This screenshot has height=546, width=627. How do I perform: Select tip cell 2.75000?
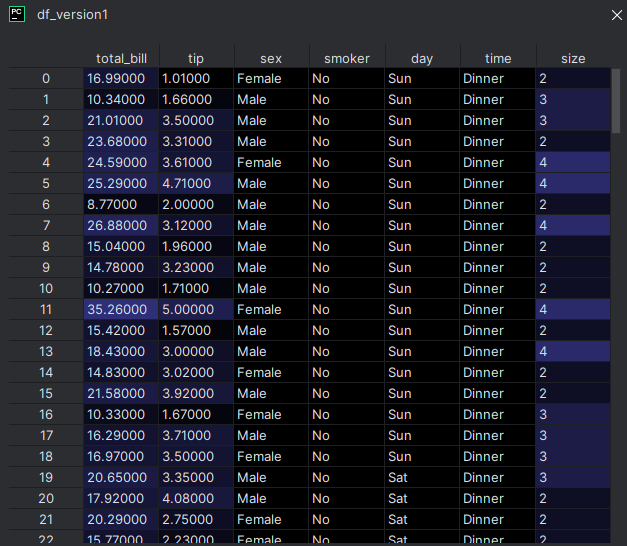tap(196, 520)
